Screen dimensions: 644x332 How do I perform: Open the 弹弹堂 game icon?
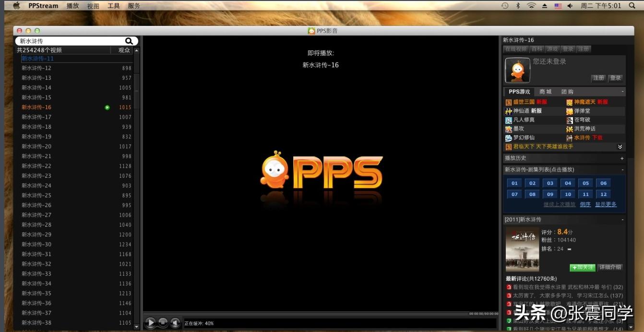[570, 111]
